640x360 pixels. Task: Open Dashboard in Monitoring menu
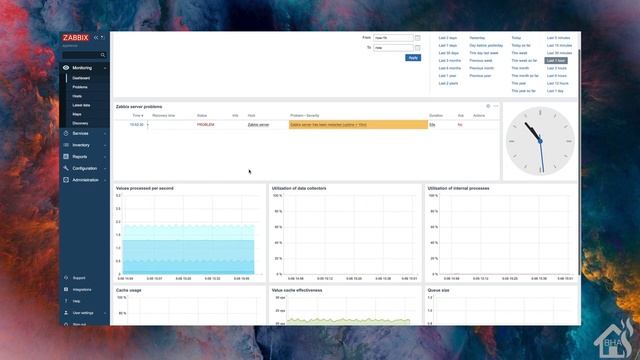81,78
